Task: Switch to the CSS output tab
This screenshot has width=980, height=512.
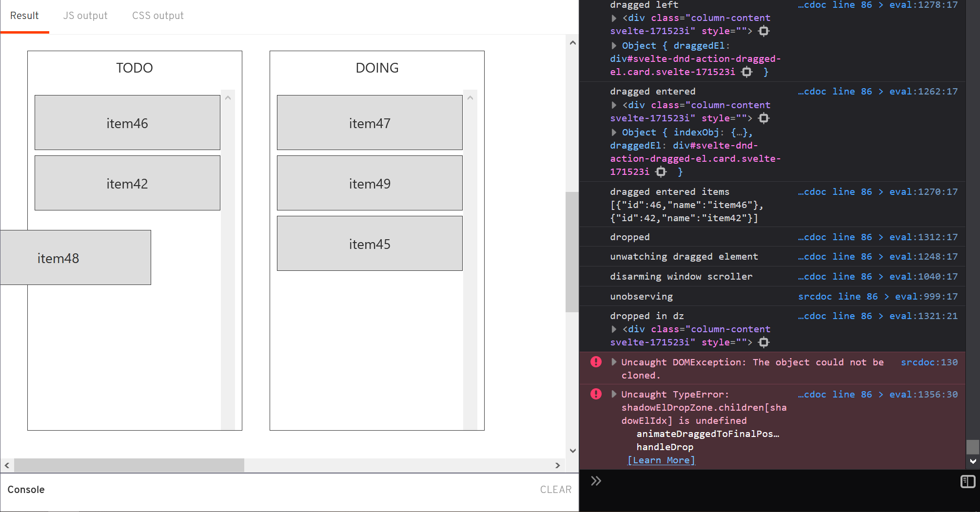Action: [157, 15]
